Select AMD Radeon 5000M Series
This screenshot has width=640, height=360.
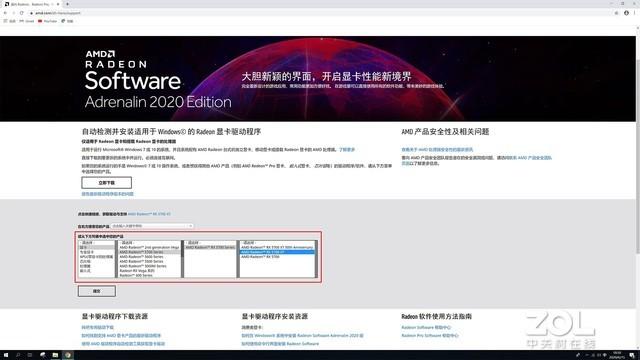point(149,266)
